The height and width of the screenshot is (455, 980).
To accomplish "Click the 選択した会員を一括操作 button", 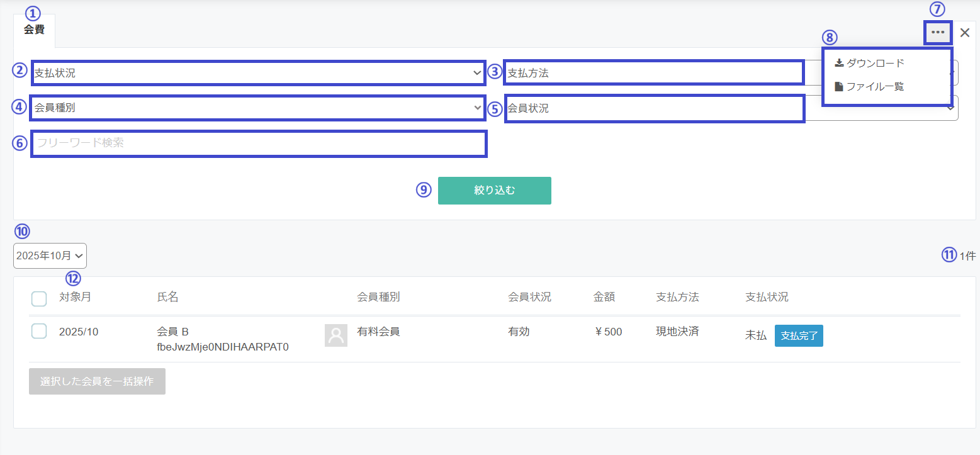I will (97, 381).
